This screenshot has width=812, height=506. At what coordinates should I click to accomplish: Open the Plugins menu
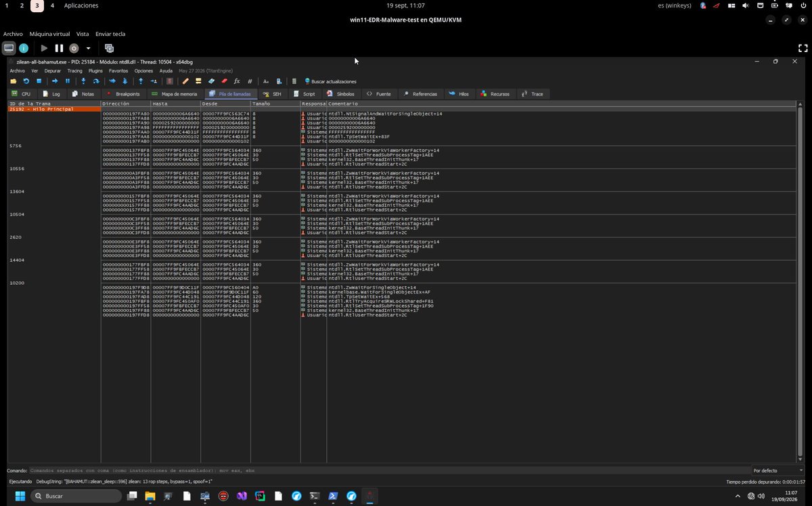click(95, 70)
